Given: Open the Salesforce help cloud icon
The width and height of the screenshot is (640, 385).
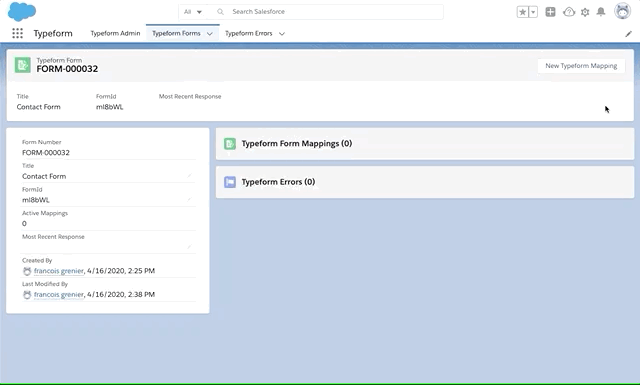Looking at the screenshot, I should coord(569,12).
